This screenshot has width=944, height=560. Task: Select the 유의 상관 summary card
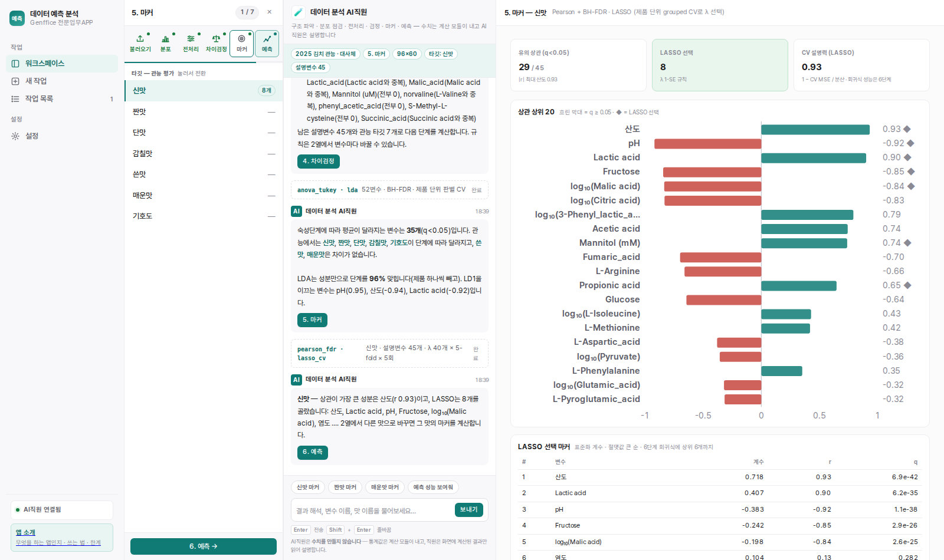(578, 65)
